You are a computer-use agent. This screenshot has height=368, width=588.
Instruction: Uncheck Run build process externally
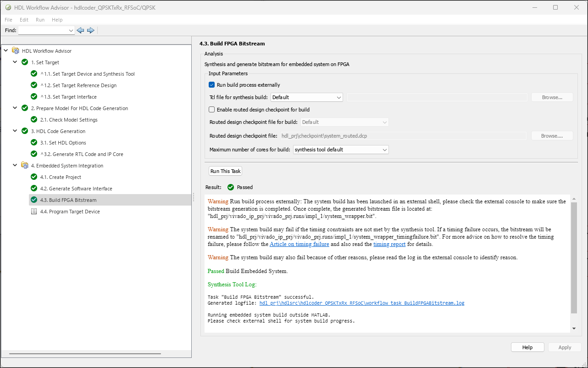pos(212,85)
